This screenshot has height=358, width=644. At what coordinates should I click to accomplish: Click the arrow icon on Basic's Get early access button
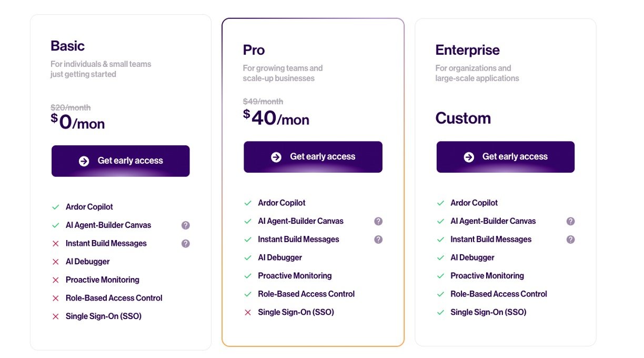coord(84,161)
